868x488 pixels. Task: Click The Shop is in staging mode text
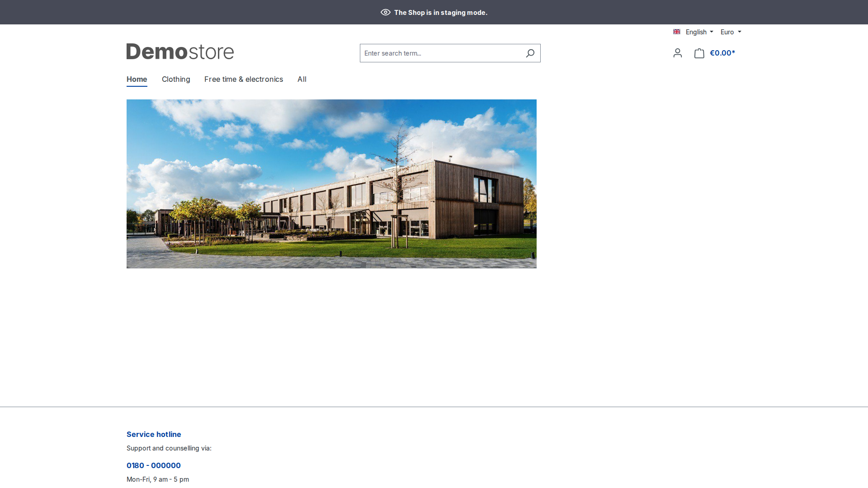[x=441, y=12]
